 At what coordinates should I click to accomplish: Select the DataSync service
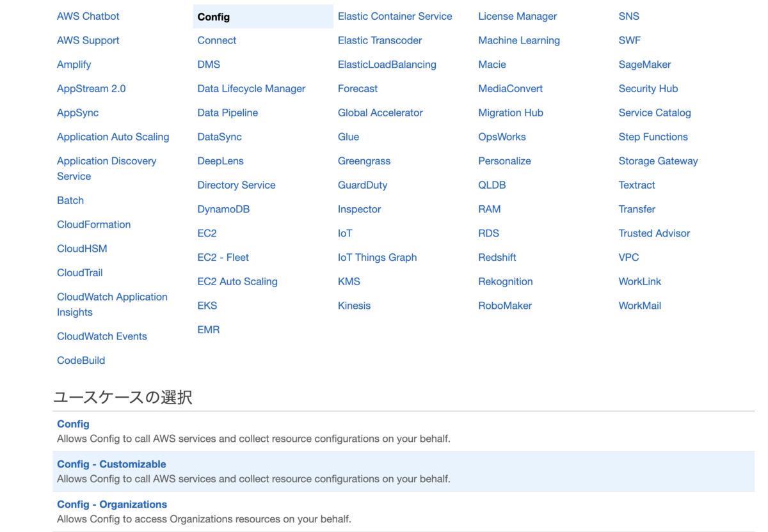click(220, 137)
